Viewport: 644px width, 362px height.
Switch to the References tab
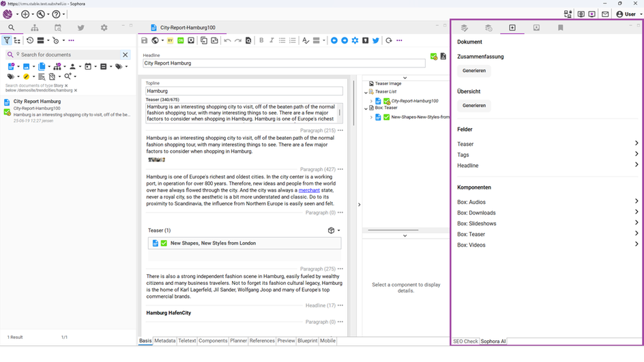coord(262,341)
